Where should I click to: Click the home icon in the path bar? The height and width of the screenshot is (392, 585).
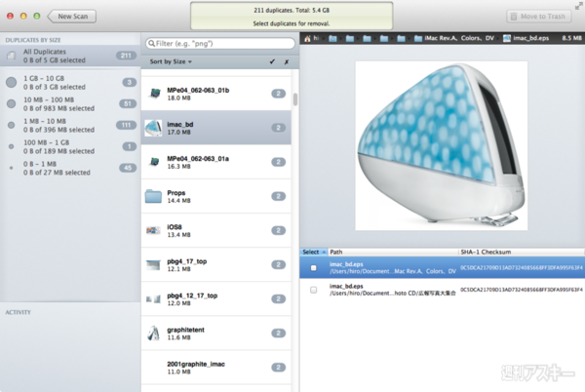click(307, 38)
